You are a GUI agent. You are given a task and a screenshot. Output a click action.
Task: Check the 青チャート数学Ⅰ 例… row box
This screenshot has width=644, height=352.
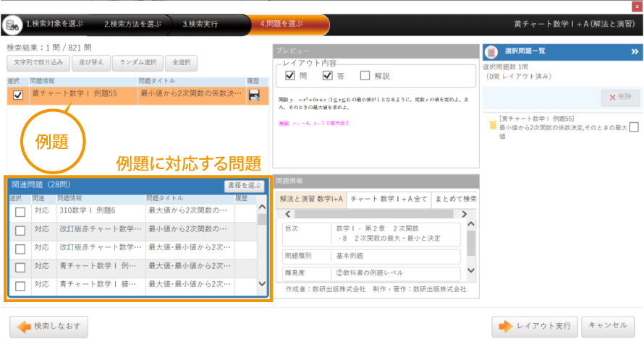(20, 267)
